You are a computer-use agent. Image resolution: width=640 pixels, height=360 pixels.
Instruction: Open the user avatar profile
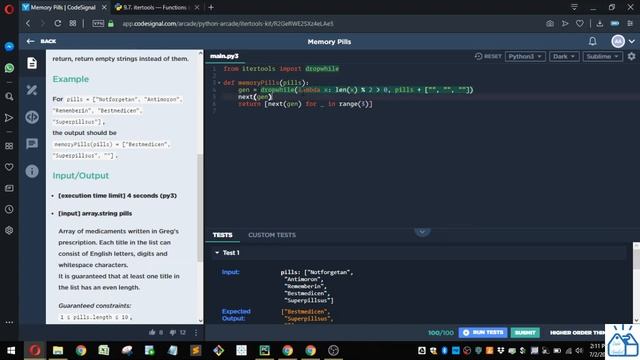point(618,41)
